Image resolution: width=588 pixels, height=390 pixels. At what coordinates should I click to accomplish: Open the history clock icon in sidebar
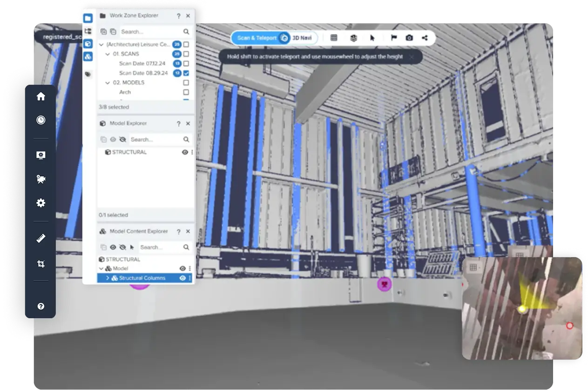(x=41, y=120)
